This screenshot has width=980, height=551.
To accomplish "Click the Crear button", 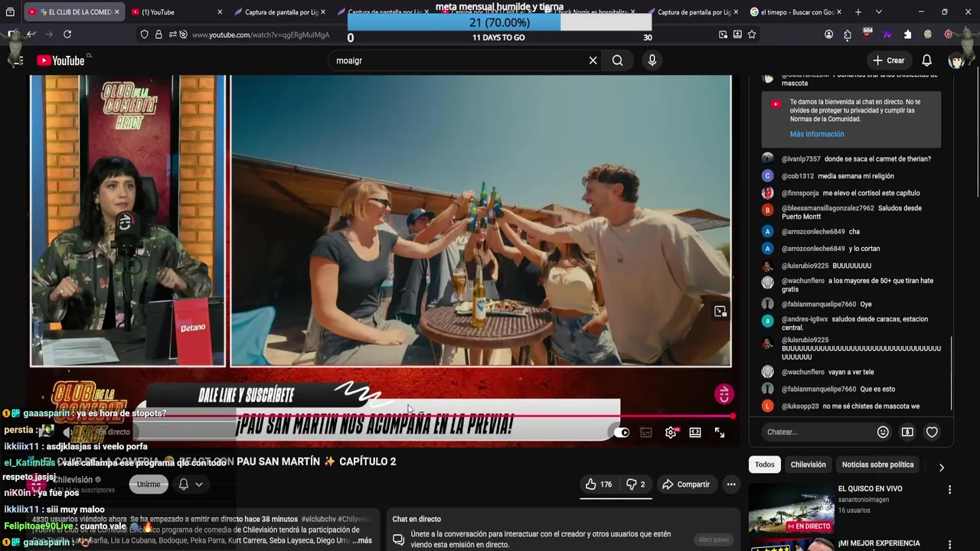I will pos(888,60).
